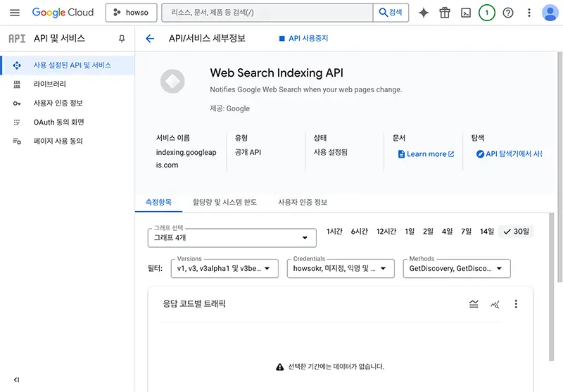Open the Learn more documentation link
The width and height of the screenshot is (563, 392).
point(426,154)
